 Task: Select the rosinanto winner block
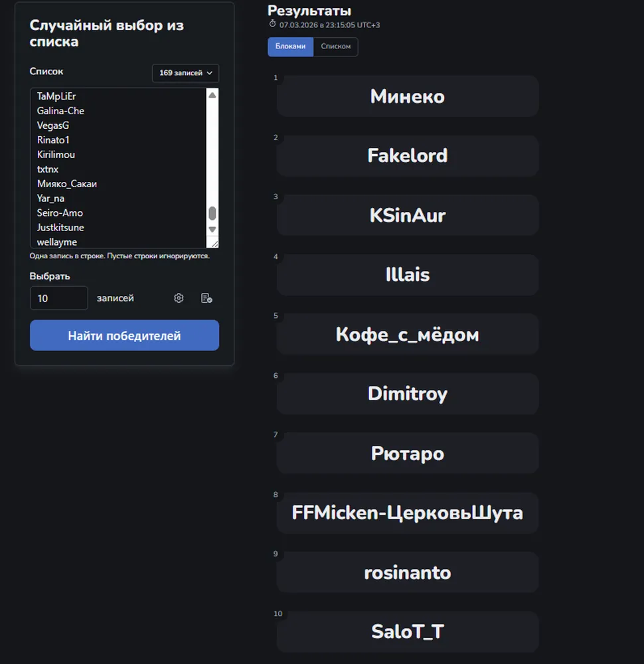(408, 572)
